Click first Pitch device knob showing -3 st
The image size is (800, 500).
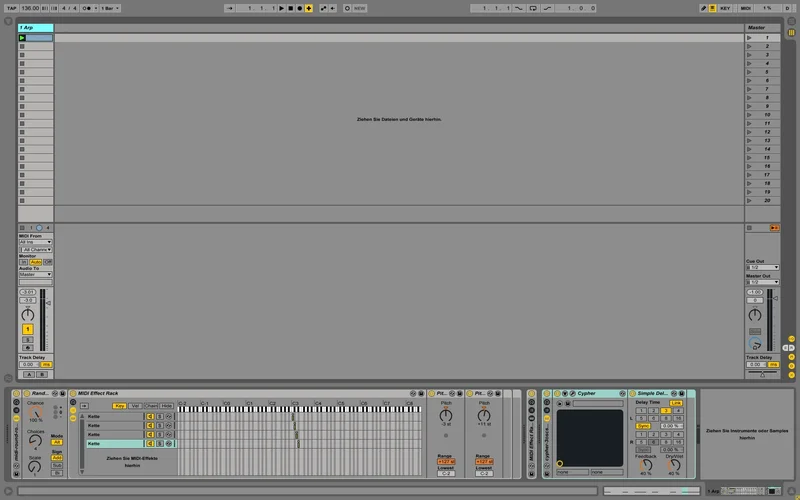(x=446, y=415)
